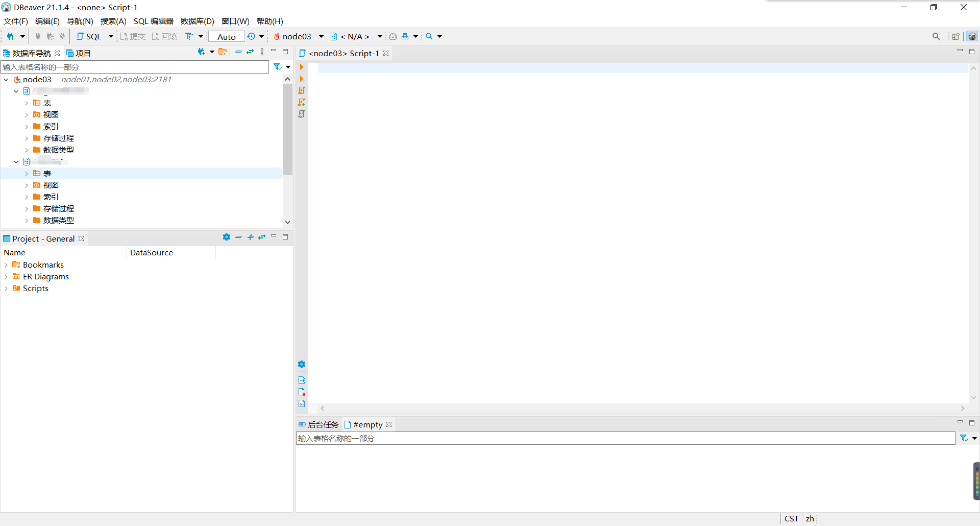
Task: Click the DBeaver perspective icon at top right
Action: 972,36
